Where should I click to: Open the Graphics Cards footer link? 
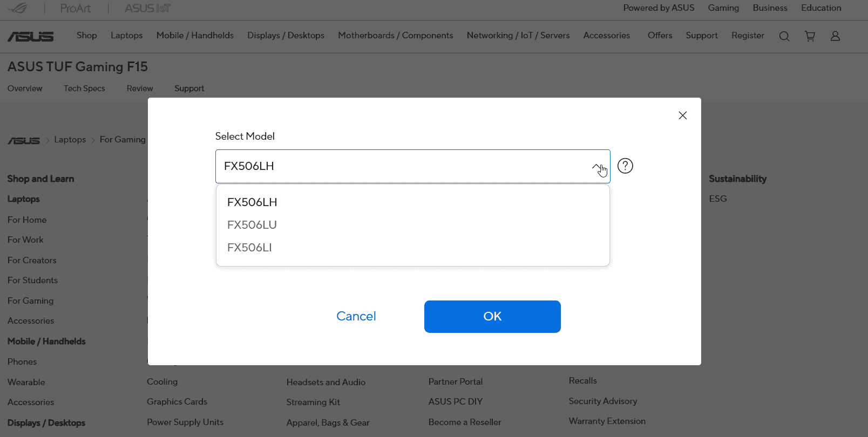coord(177,402)
